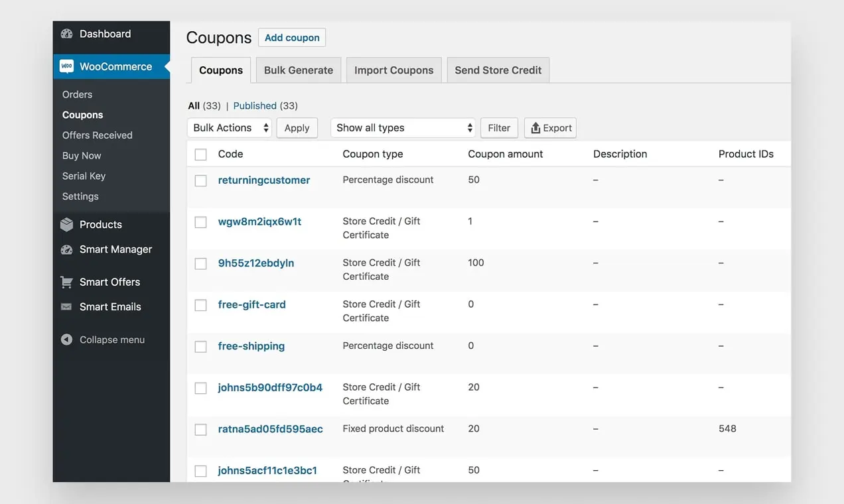Screen dimensions: 844x504
Task: Click amount 100 for 9h55z12ebdyln
Action: point(476,263)
